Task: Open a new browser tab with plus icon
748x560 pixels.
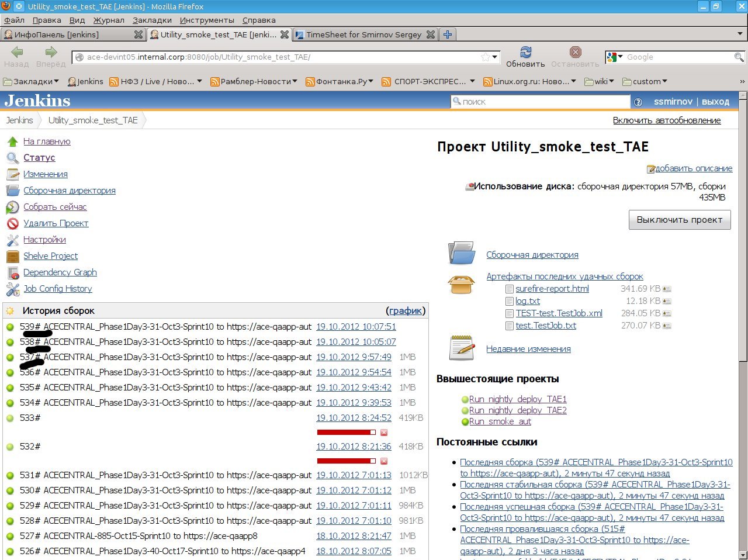Action: [x=448, y=34]
